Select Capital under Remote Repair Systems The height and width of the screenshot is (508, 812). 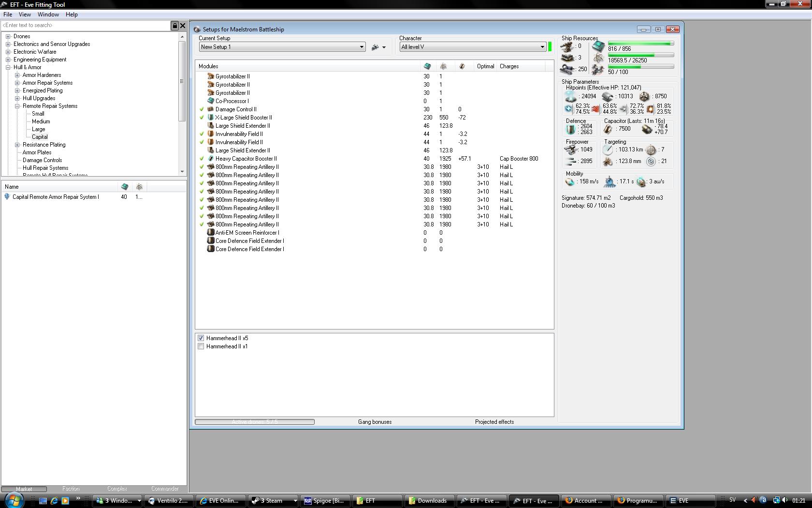coord(40,137)
